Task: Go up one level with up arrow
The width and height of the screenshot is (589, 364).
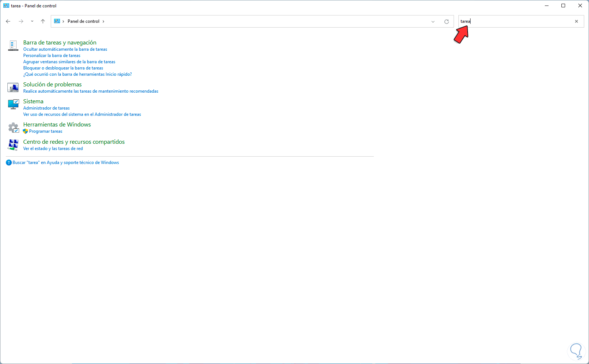Action: pos(43,21)
